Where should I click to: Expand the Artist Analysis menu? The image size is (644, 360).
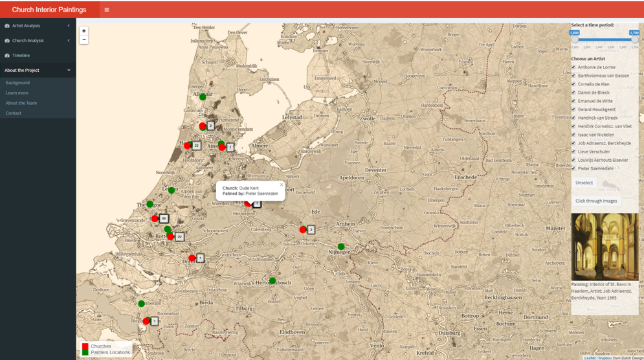click(x=38, y=25)
